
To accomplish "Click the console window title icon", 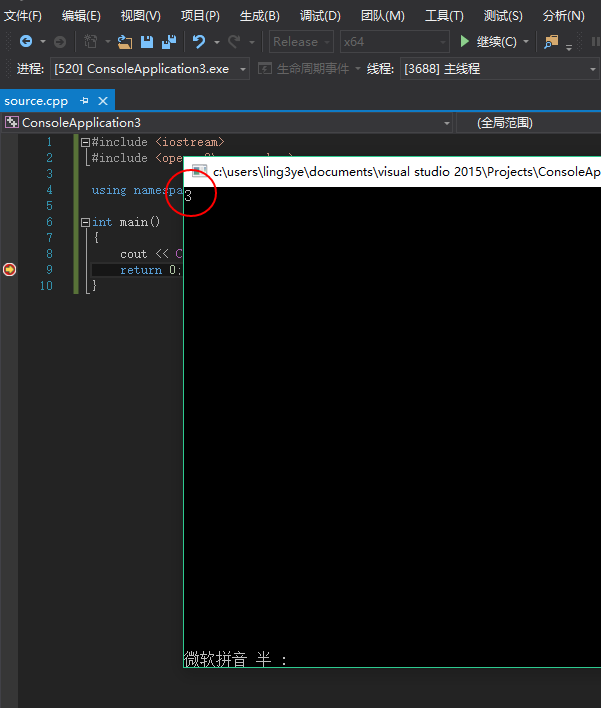I will coord(199,172).
